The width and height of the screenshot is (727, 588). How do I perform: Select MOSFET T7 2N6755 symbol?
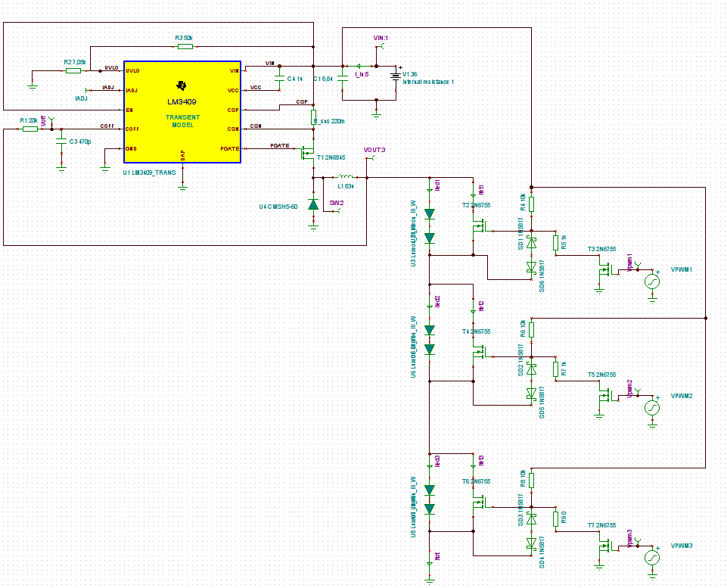point(605,546)
